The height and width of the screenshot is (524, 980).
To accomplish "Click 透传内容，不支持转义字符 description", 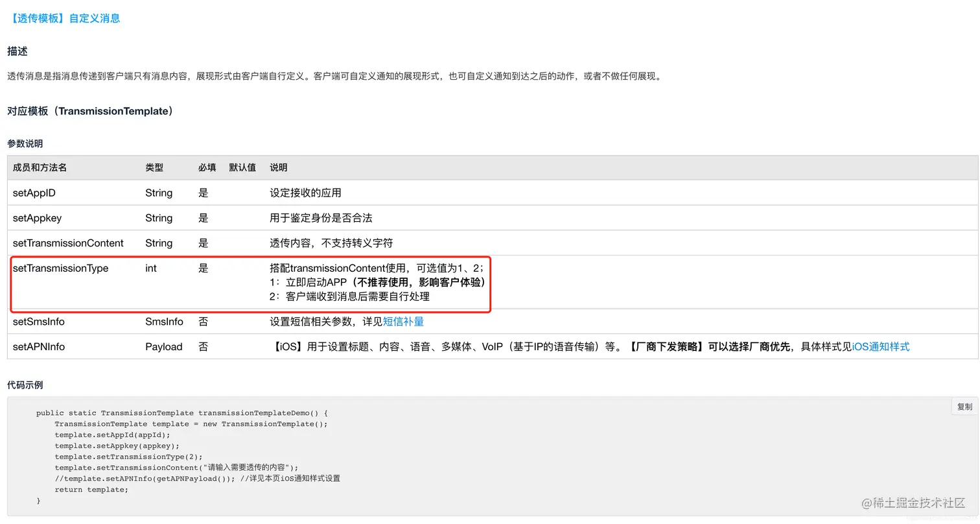I will coord(331,243).
